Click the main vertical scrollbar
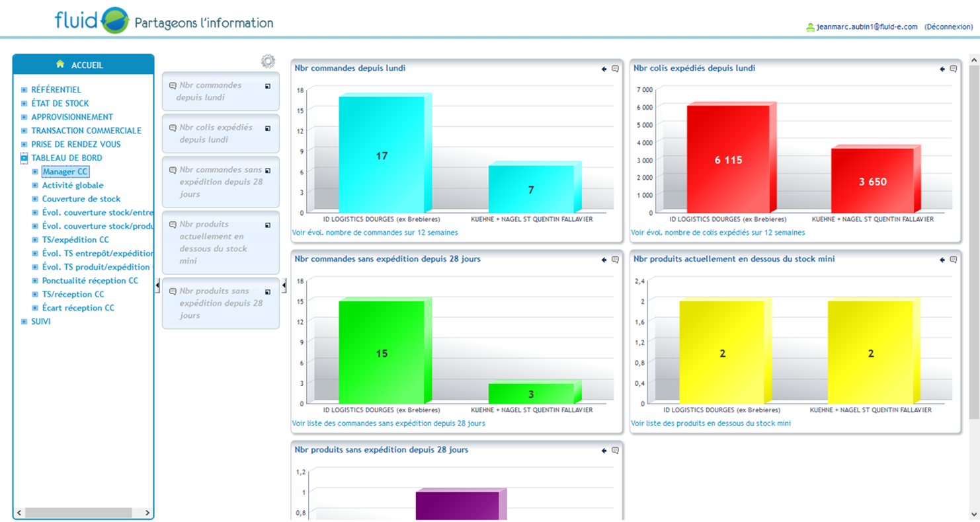Image resolution: width=980 pixels, height=522 pixels. [x=974, y=242]
